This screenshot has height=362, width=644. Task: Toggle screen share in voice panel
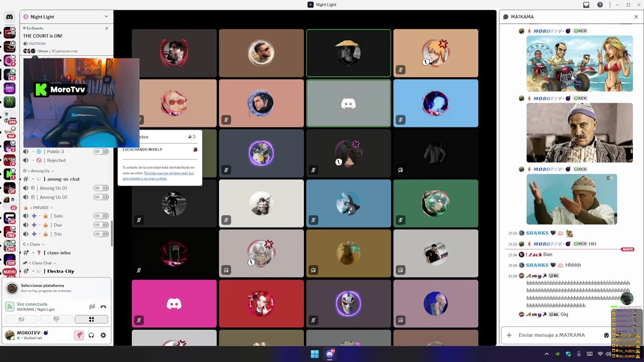[56, 319]
